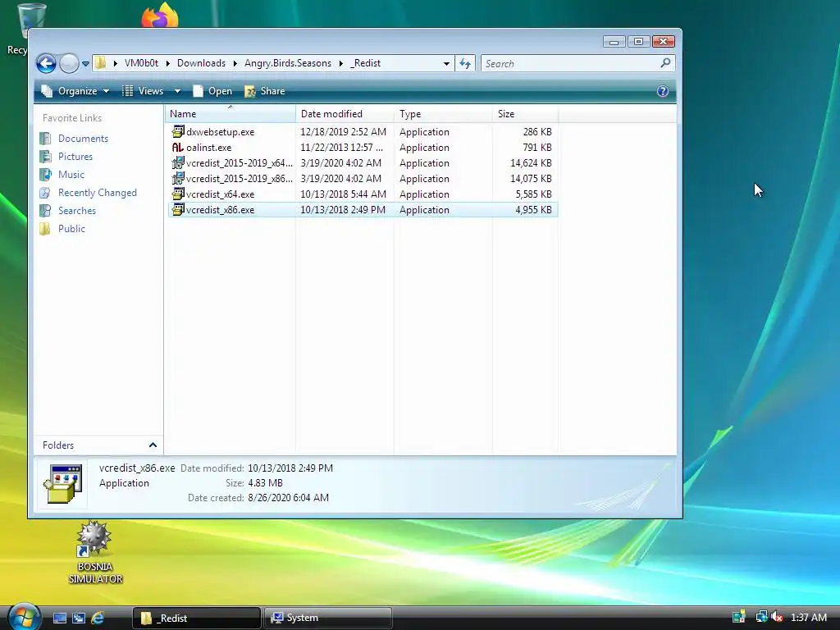The width and height of the screenshot is (840, 630).
Task: Click the _Redist breadcrumb segment
Action: (x=365, y=63)
